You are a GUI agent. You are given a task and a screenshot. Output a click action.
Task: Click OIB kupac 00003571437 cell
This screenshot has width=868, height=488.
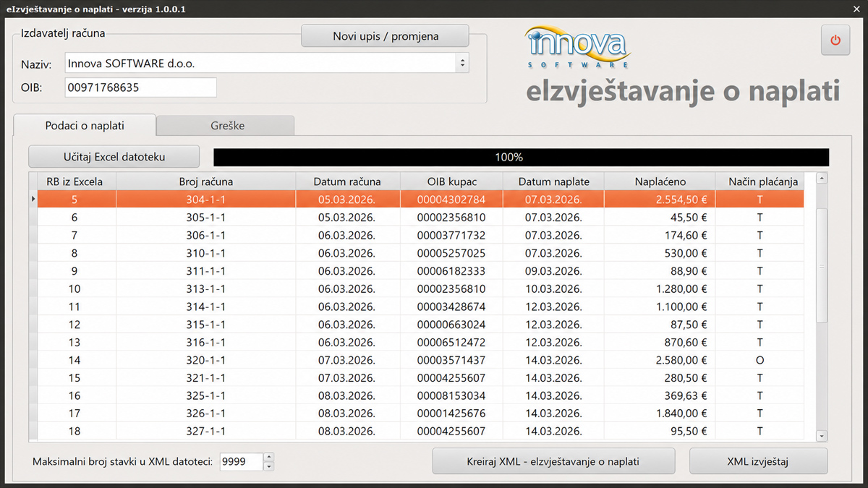coord(451,360)
